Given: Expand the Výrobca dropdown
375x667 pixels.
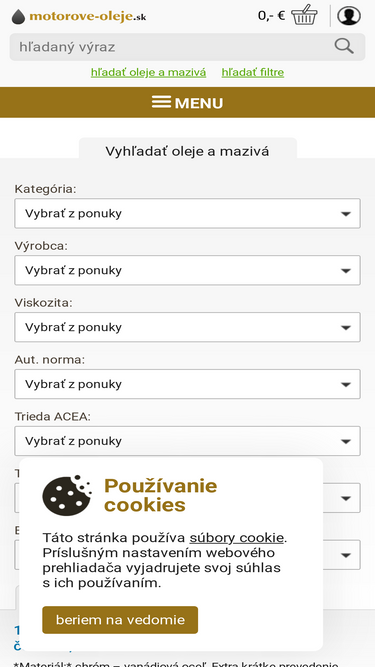Looking at the screenshot, I should tap(188, 270).
